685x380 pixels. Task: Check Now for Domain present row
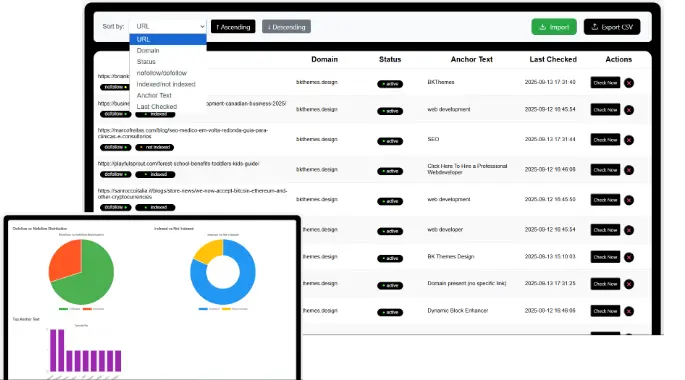point(605,284)
